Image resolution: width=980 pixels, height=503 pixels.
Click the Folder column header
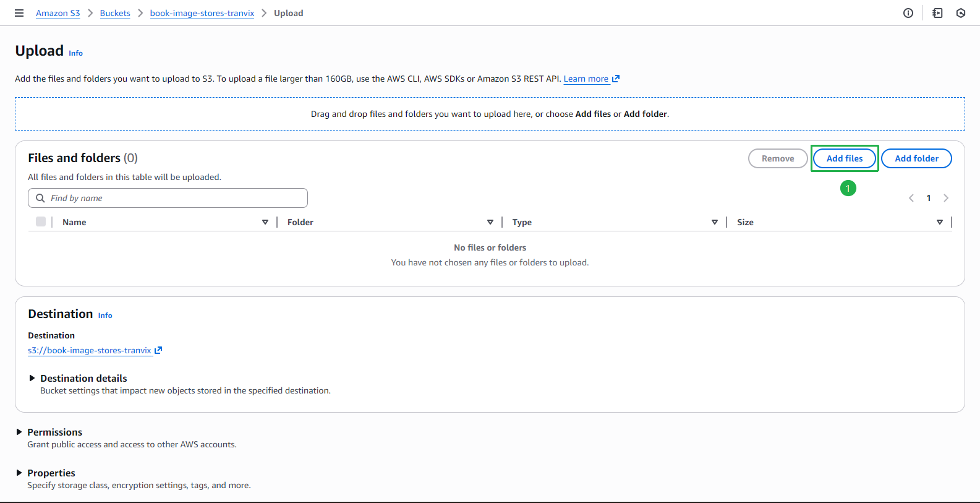point(300,222)
